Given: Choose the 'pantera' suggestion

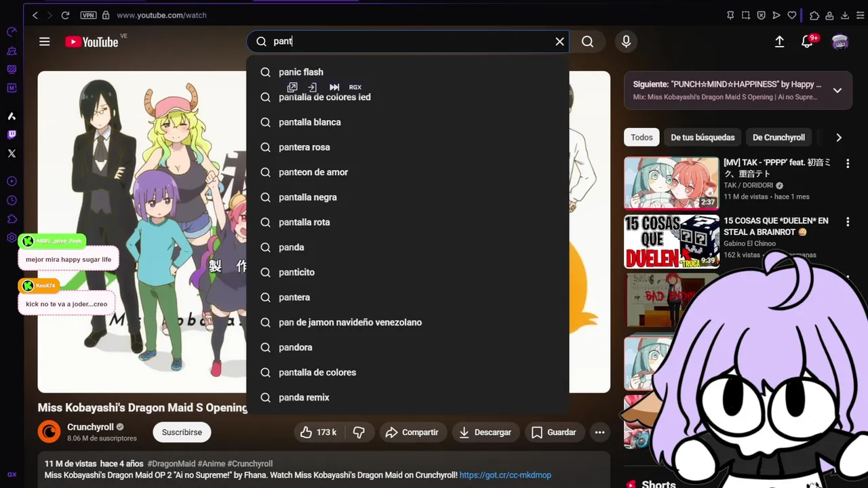Looking at the screenshot, I should coord(408,298).
